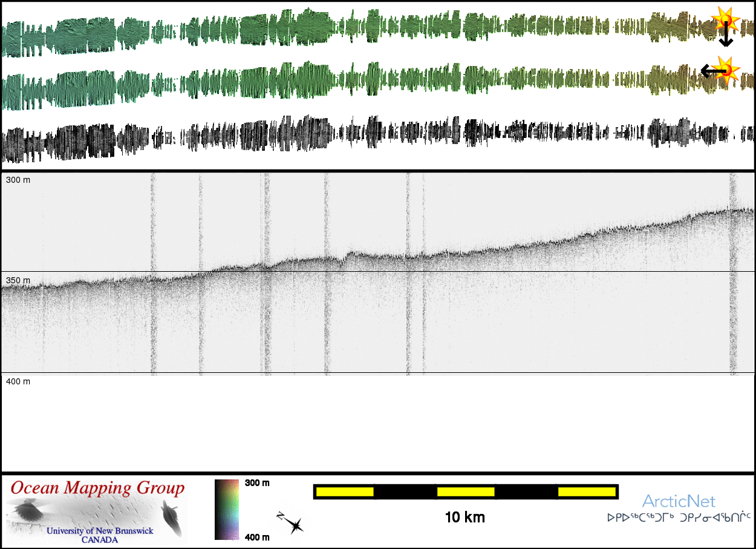
Task: Click the ArcticNet logo text
Action: pos(678,501)
